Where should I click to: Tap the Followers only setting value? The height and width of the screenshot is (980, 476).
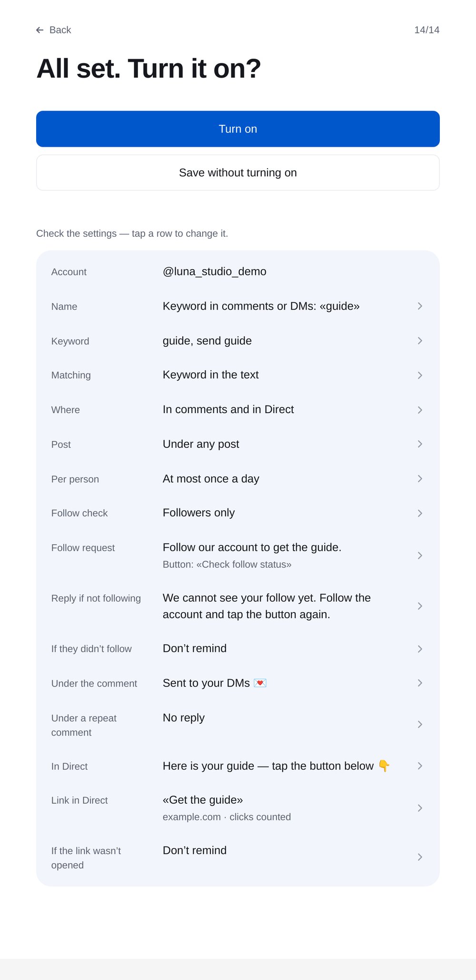(198, 513)
